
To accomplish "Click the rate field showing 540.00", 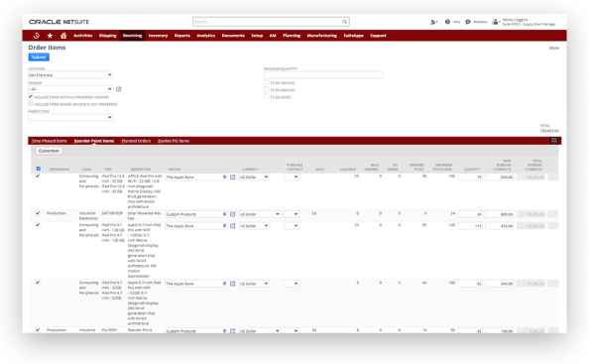I will click(500, 177).
